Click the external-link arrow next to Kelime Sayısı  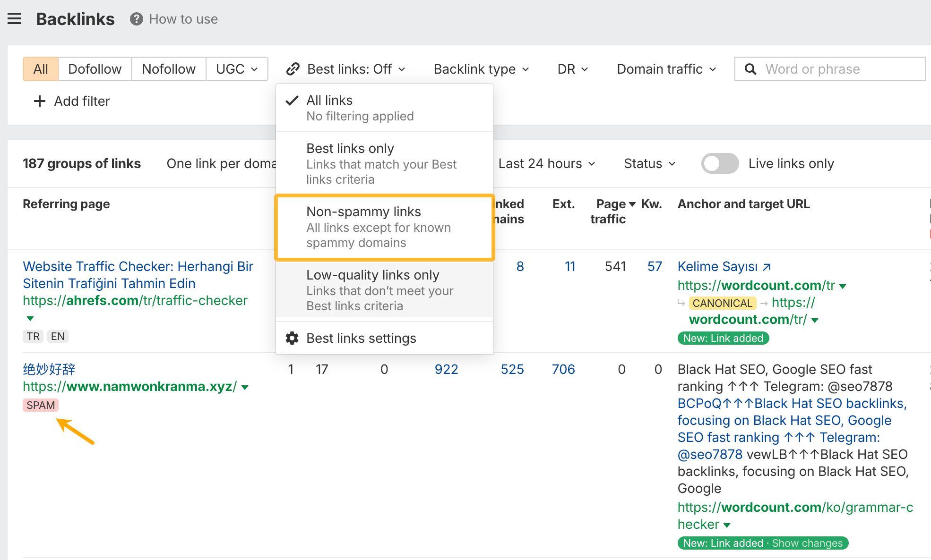click(x=767, y=267)
